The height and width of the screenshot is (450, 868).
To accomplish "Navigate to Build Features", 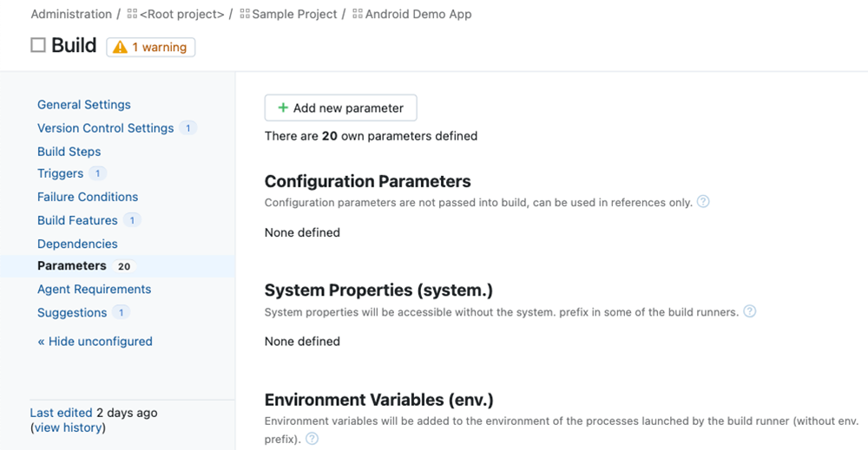I will [x=77, y=220].
